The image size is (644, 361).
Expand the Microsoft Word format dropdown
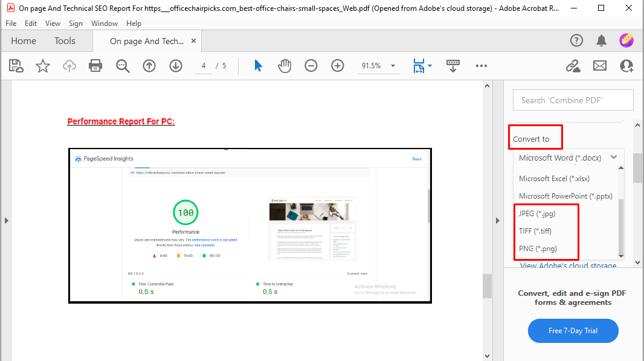point(613,158)
